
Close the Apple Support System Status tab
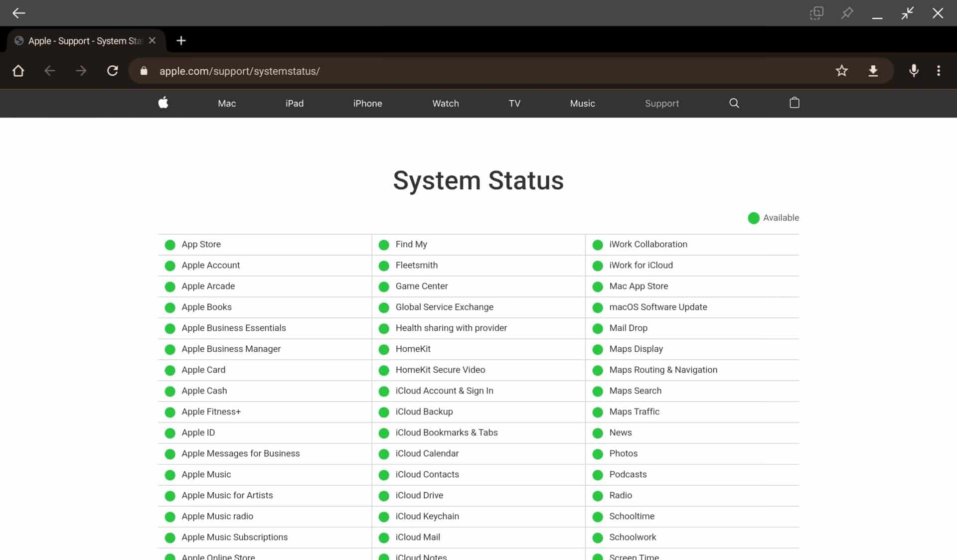pos(153,41)
